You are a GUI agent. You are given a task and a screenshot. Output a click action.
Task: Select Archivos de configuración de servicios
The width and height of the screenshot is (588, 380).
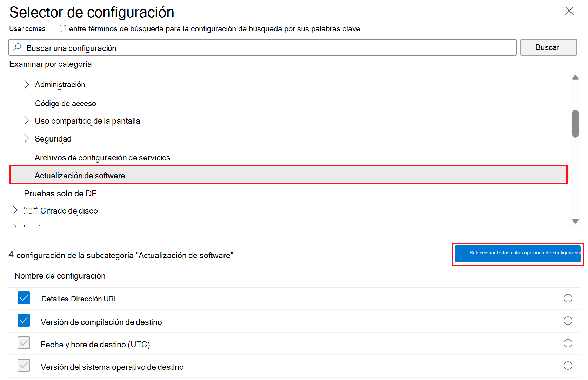click(x=102, y=158)
